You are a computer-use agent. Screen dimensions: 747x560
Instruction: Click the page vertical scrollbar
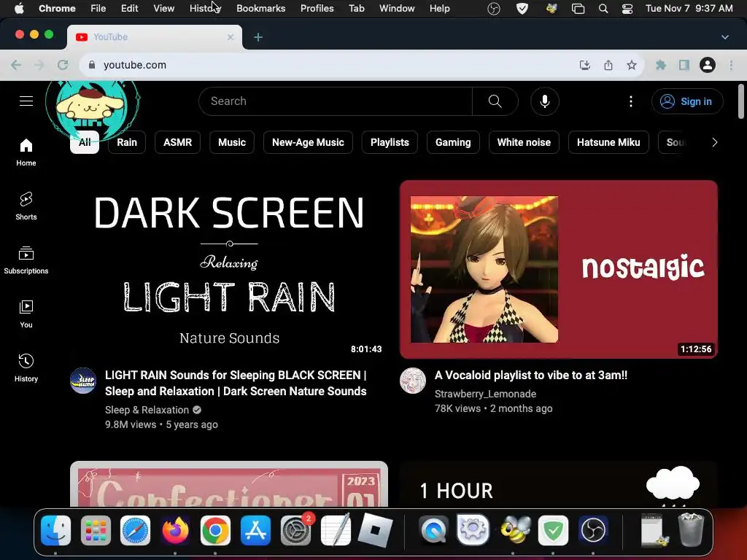[741, 101]
